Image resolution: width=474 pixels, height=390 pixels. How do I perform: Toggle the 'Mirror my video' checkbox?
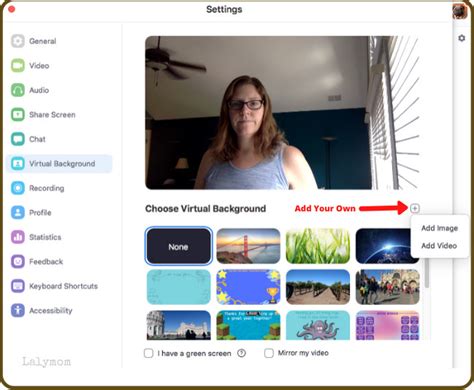tap(269, 353)
